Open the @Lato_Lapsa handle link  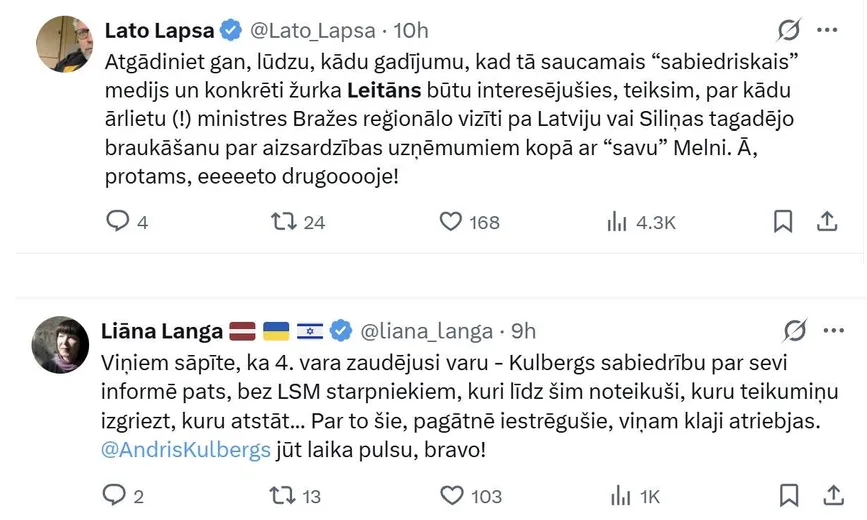tap(313, 31)
